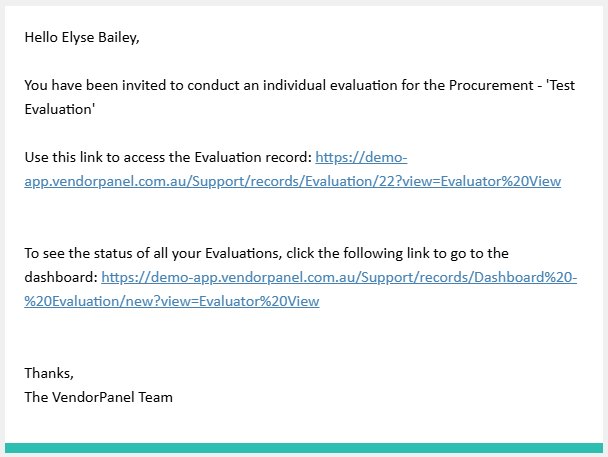Click link line ending 'records/Dashboard%20-'
The height and width of the screenshot is (457, 608).
[339, 278]
